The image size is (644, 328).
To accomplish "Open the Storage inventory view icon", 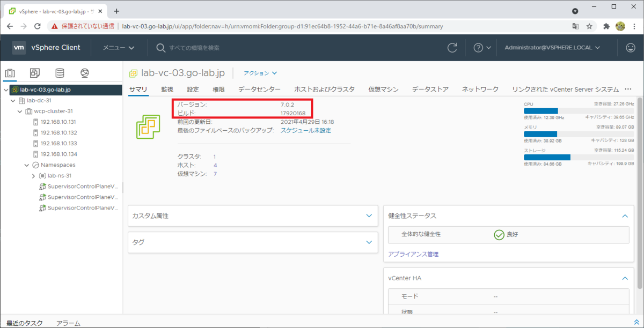I will pos(60,73).
